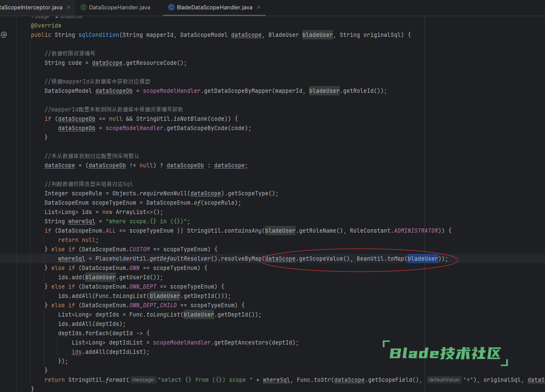Click the interface icon on DataScopeHandler.java tab

(x=83, y=7)
